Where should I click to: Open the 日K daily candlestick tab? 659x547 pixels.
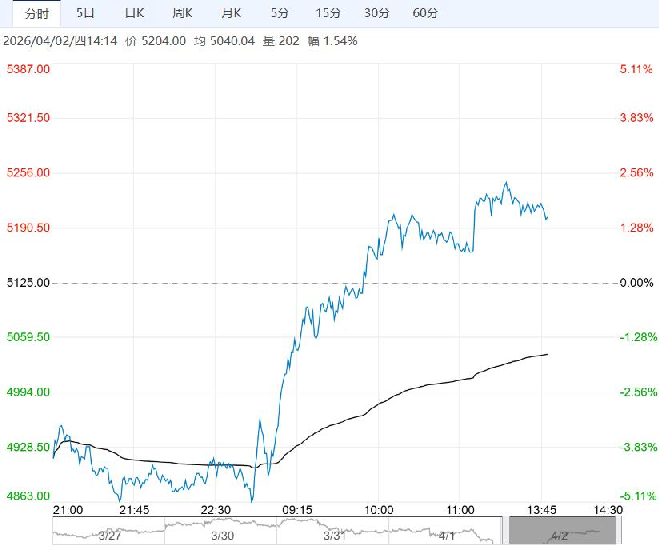[x=134, y=13]
